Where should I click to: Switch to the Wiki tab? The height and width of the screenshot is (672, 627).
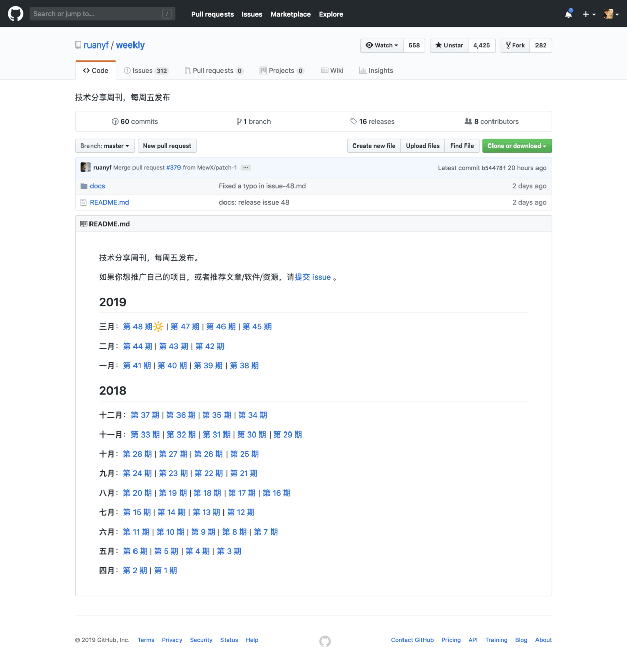click(332, 71)
